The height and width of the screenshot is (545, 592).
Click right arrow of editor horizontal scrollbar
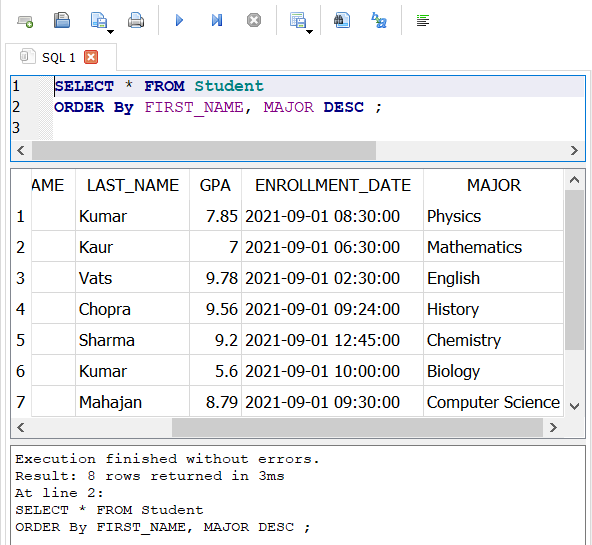click(x=574, y=151)
